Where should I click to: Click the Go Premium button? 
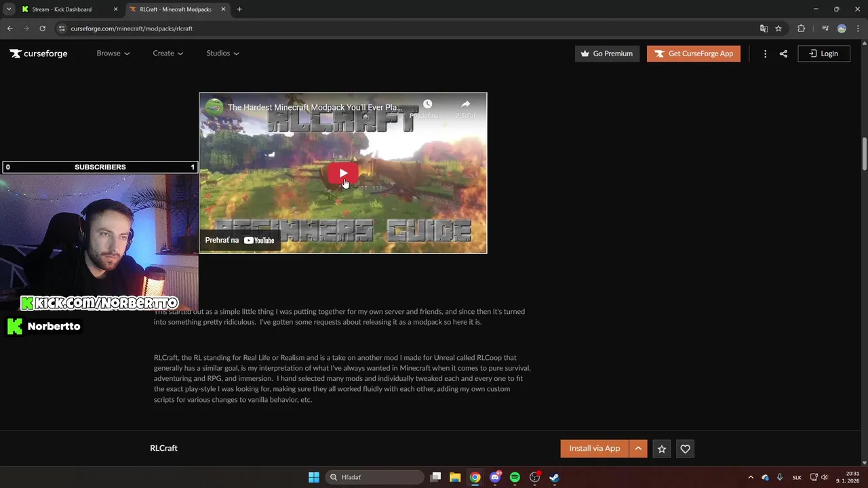607,54
